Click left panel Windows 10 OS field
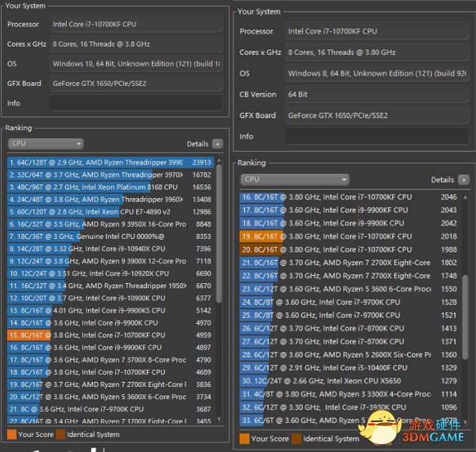This screenshot has height=452, width=476. point(136,64)
